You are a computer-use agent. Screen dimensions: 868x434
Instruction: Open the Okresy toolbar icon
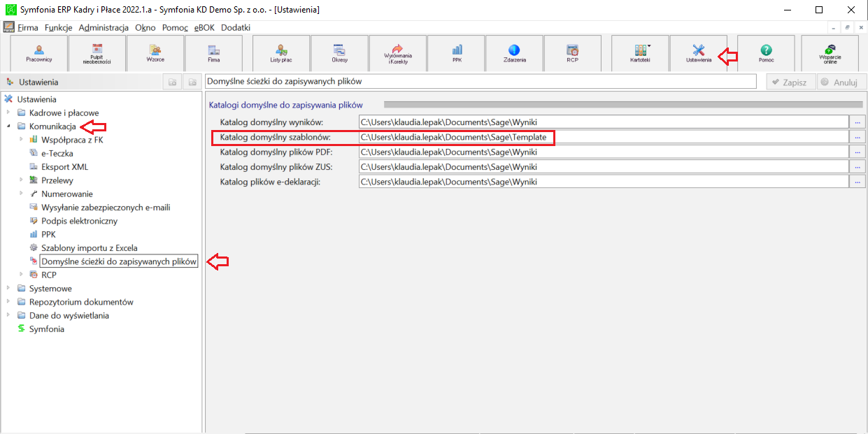point(339,53)
